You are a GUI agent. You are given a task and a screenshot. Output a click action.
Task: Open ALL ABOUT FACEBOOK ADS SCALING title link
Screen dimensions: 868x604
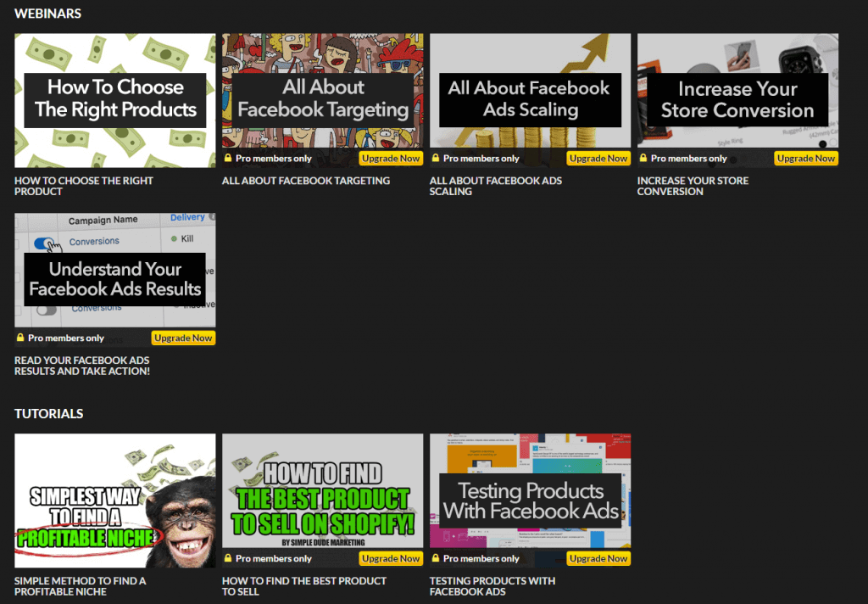pos(495,186)
